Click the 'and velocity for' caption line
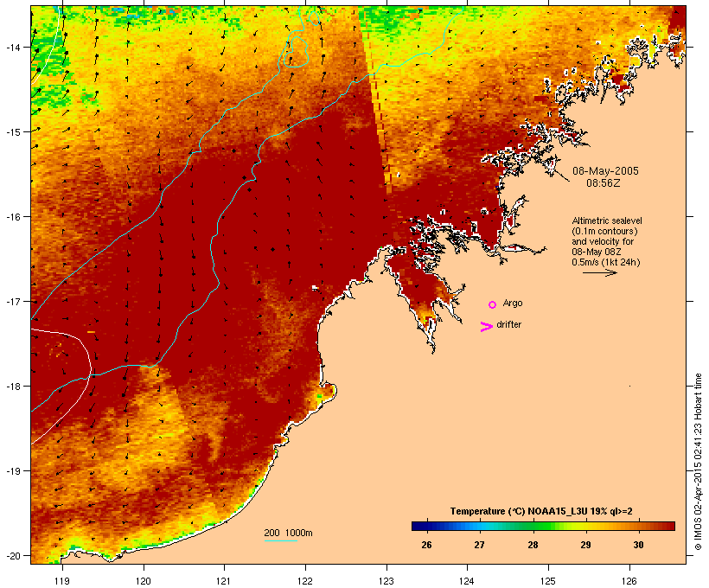This screenshot has width=709, height=588. click(603, 241)
